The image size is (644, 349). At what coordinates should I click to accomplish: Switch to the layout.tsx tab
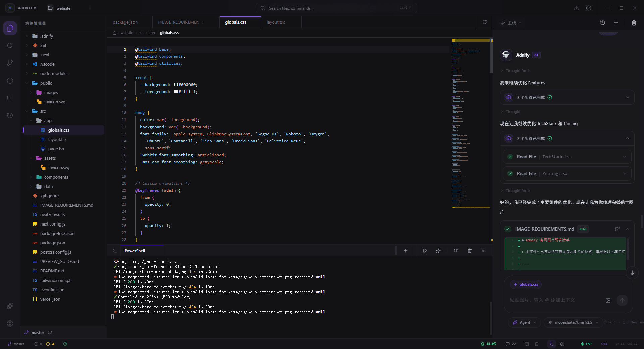(x=276, y=22)
